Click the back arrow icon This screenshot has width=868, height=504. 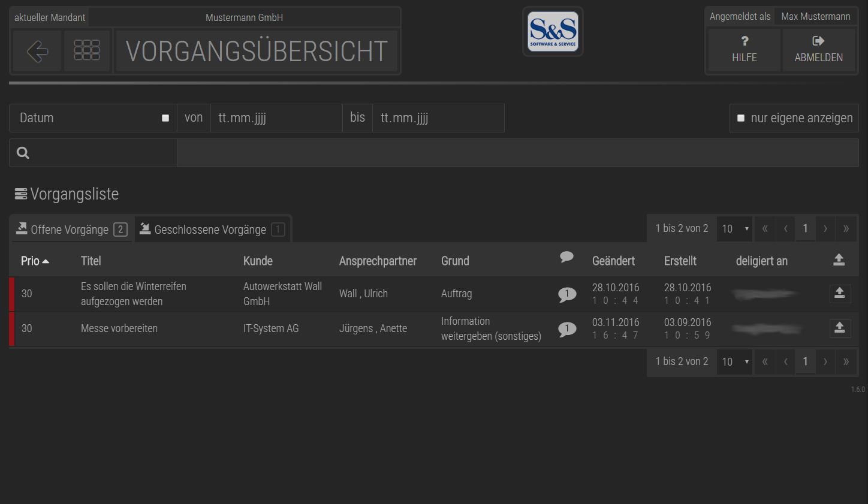tap(37, 51)
